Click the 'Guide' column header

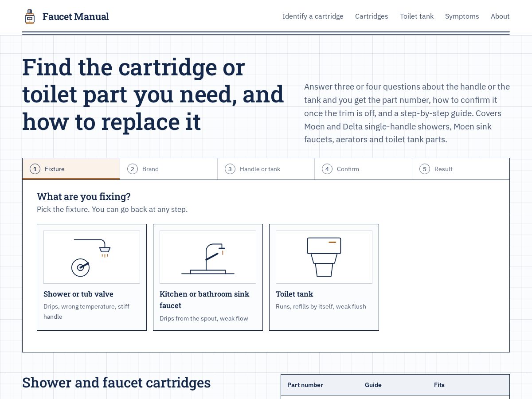[x=373, y=385]
